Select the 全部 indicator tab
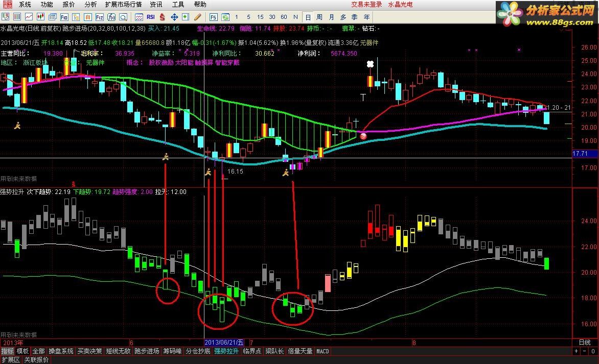599x364 pixels. point(38,351)
